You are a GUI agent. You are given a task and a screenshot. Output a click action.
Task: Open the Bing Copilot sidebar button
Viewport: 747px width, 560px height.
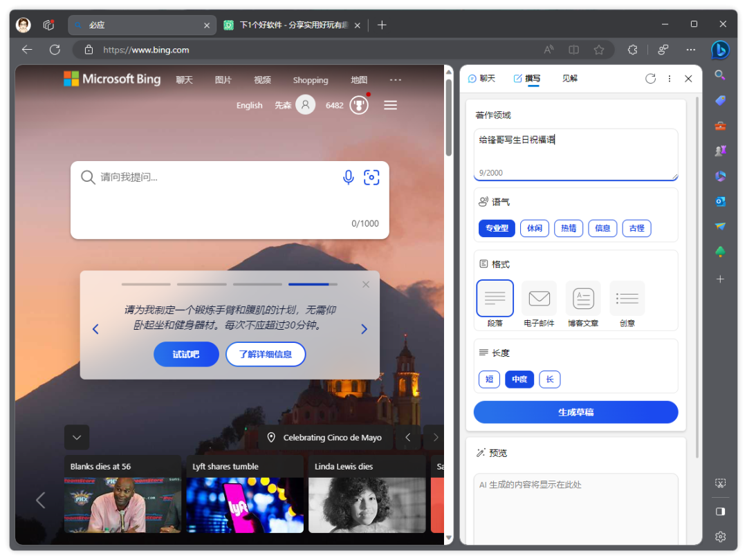(x=720, y=50)
